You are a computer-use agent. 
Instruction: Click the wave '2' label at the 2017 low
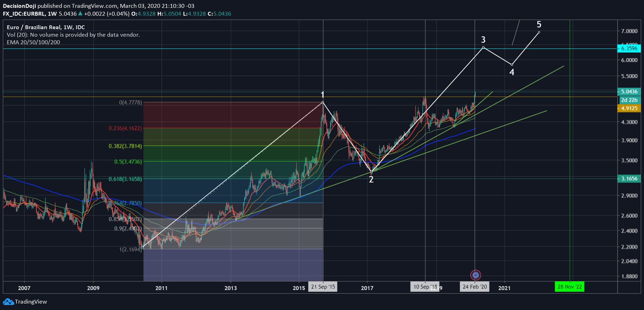[x=371, y=180]
